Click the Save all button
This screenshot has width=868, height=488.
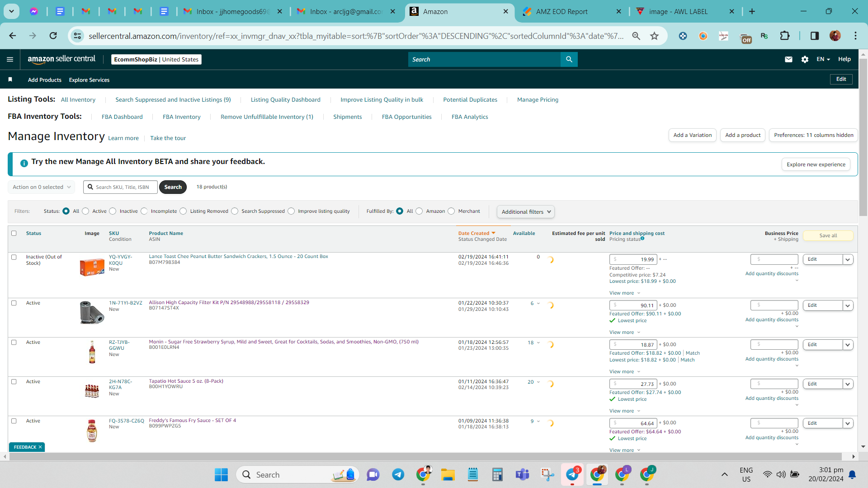[x=828, y=235]
